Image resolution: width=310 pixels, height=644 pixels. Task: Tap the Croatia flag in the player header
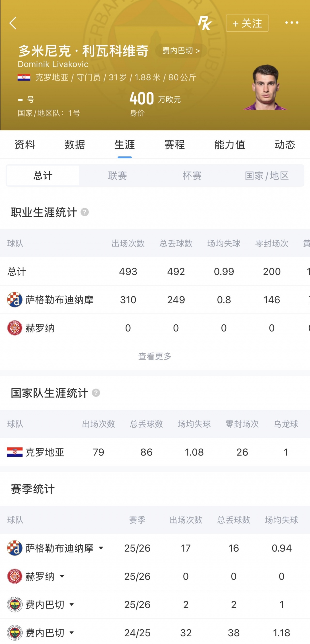pos(24,77)
